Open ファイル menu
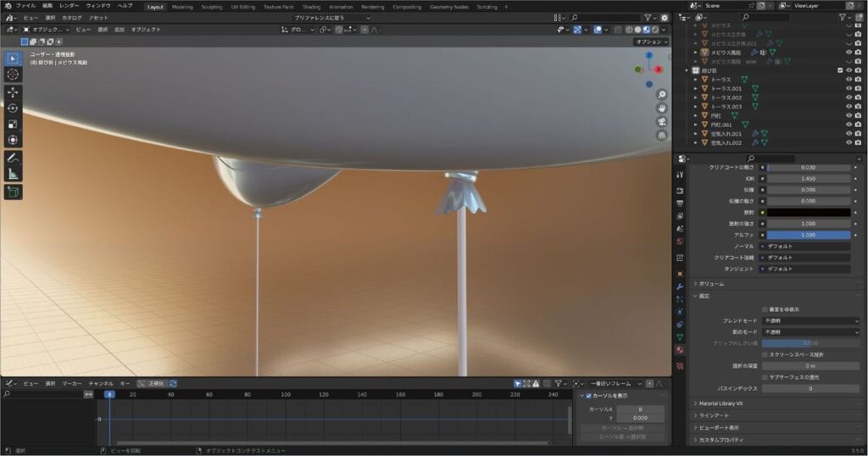Image resolution: width=868 pixels, height=456 pixels. [25, 6]
